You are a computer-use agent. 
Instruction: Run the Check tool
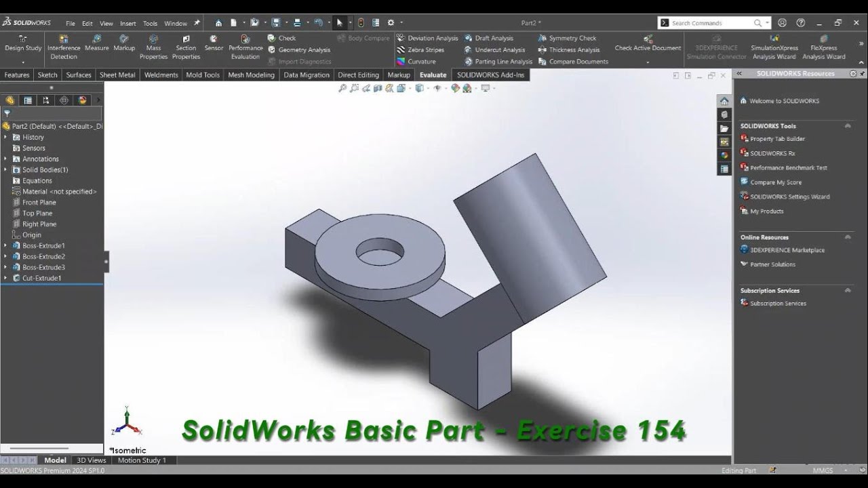tap(281, 38)
